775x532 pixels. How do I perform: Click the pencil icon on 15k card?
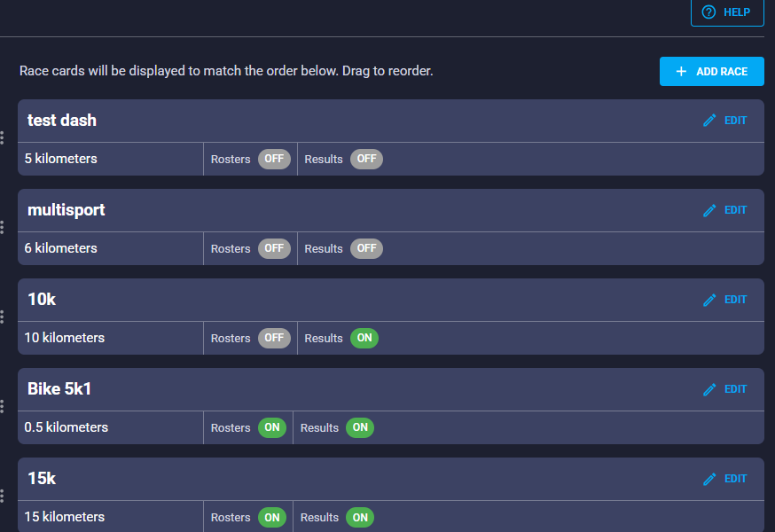pyautogui.click(x=709, y=479)
